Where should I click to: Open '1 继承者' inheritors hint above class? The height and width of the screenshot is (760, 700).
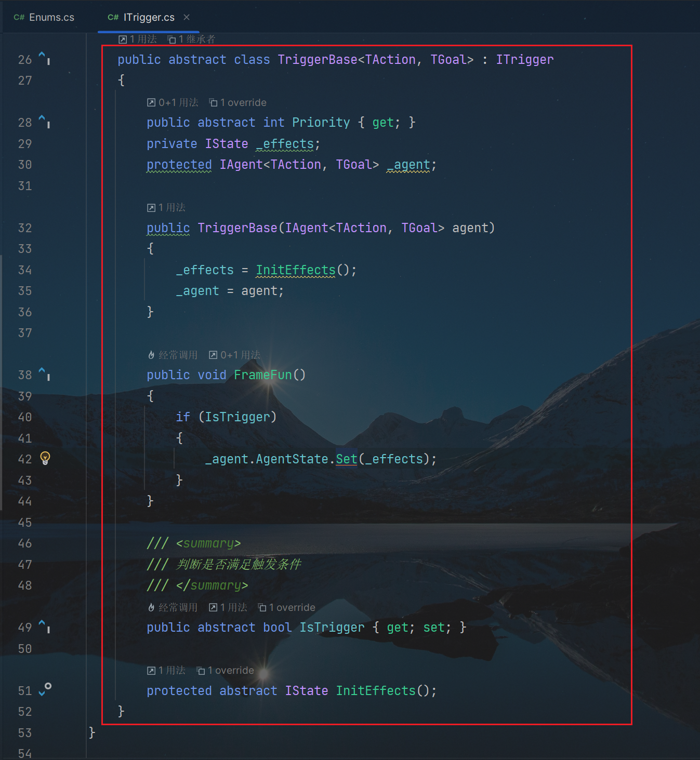(x=191, y=39)
